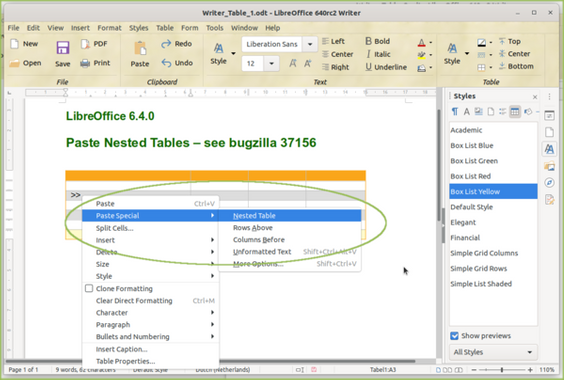Show Character Styles in Styles panel
Screen dimensions: 564x380
pos(467,112)
